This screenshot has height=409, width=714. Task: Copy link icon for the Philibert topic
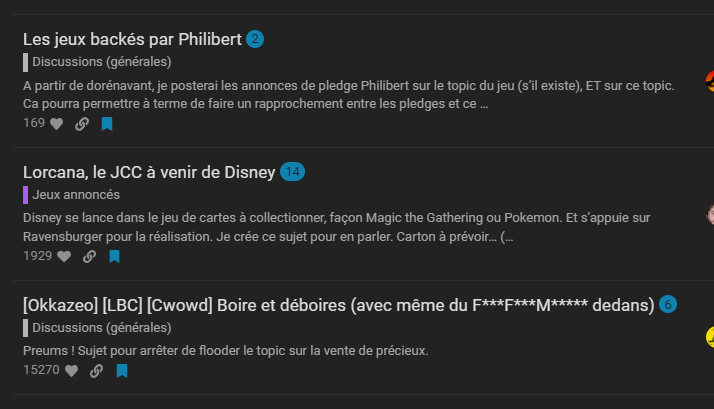82,124
